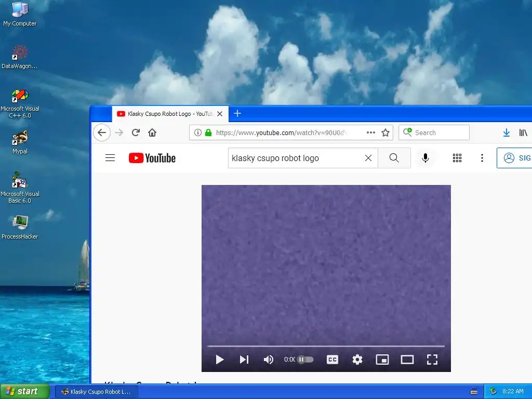Bookmark this page with the star

[x=385, y=132]
